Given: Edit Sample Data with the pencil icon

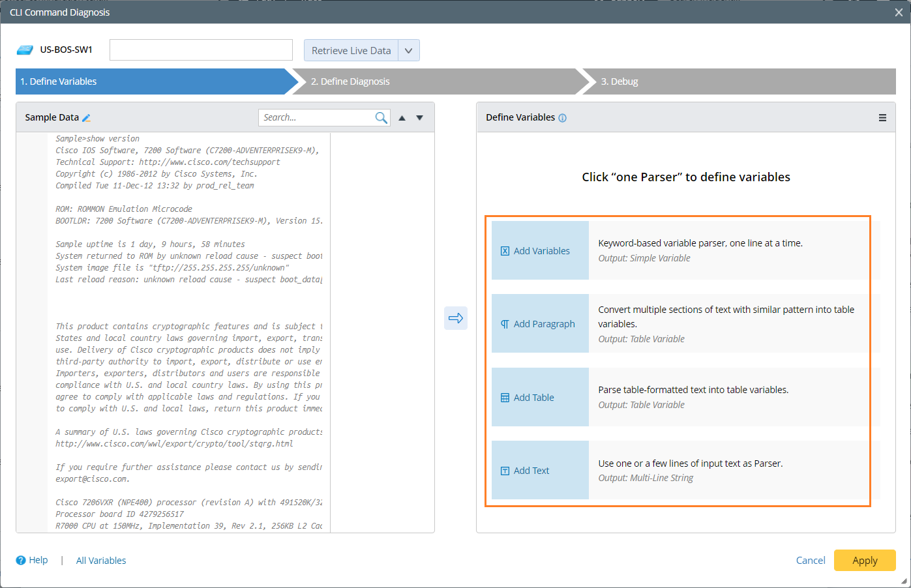Looking at the screenshot, I should tap(86, 118).
